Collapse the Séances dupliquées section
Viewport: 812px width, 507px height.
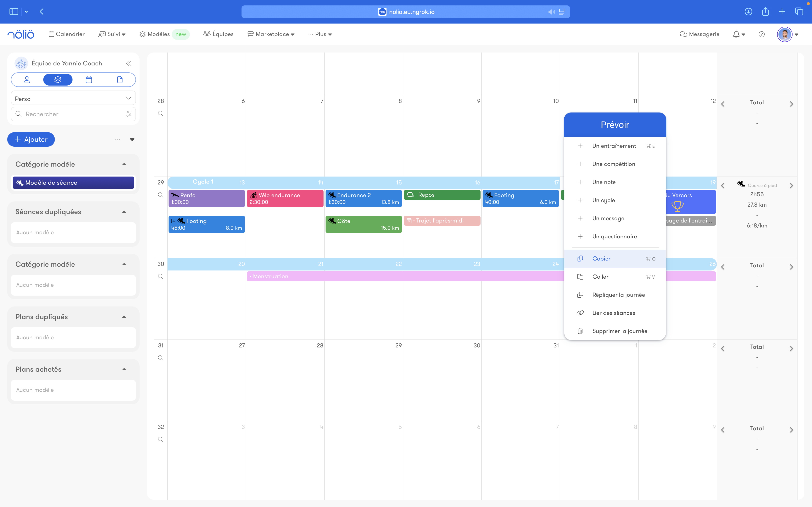pos(124,212)
